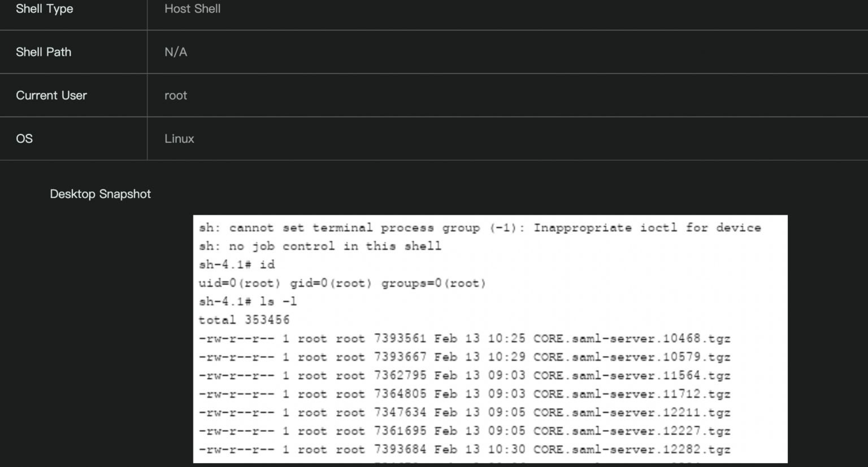Select the root value for Current User
Screen dimensions: 868x467
[176, 96]
